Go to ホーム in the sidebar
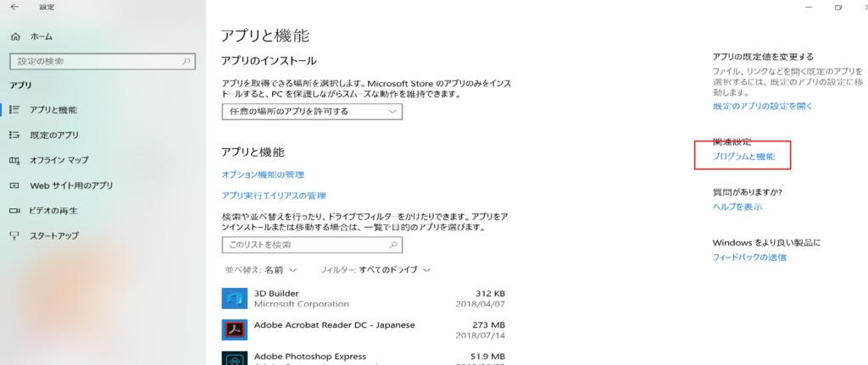Image resolution: width=868 pixels, height=365 pixels. coord(41,37)
